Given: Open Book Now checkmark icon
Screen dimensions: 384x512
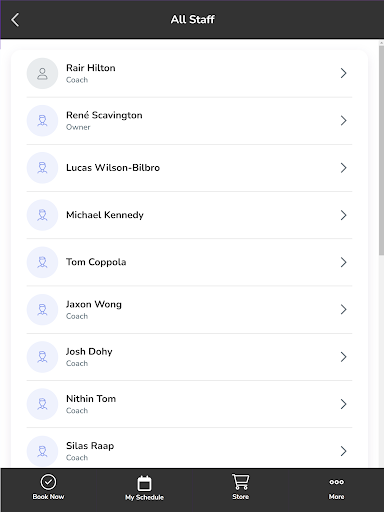Looking at the screenshot, I should point(48,482).
